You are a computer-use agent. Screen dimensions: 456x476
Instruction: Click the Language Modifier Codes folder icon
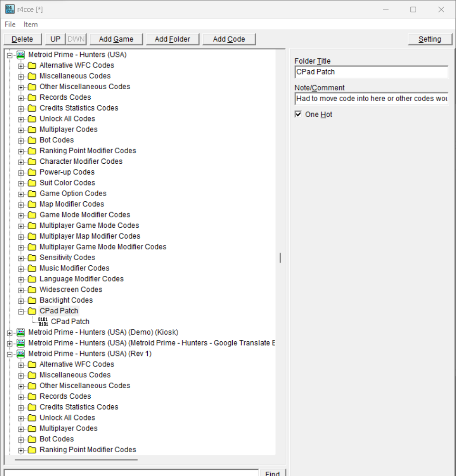point(32,279)
